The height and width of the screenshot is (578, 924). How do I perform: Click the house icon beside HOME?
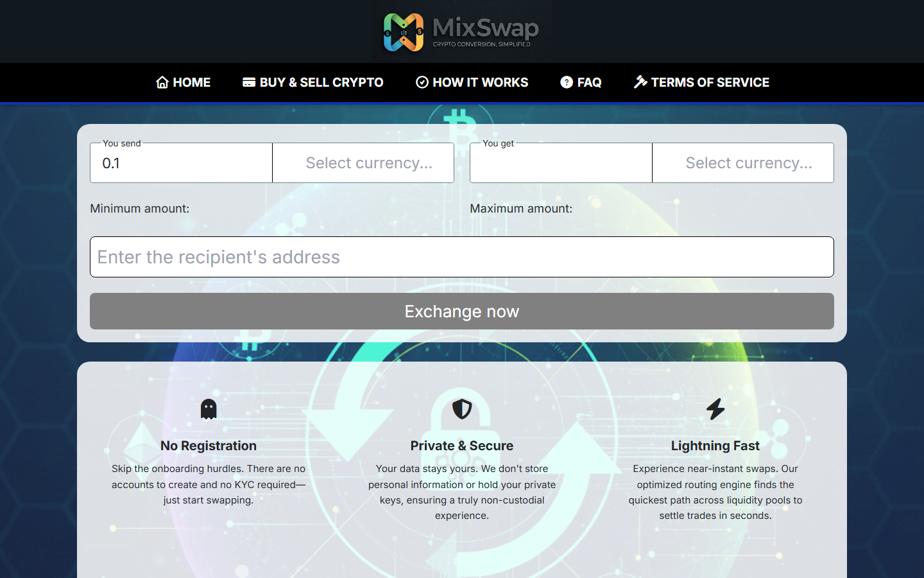tap(162, 82)
